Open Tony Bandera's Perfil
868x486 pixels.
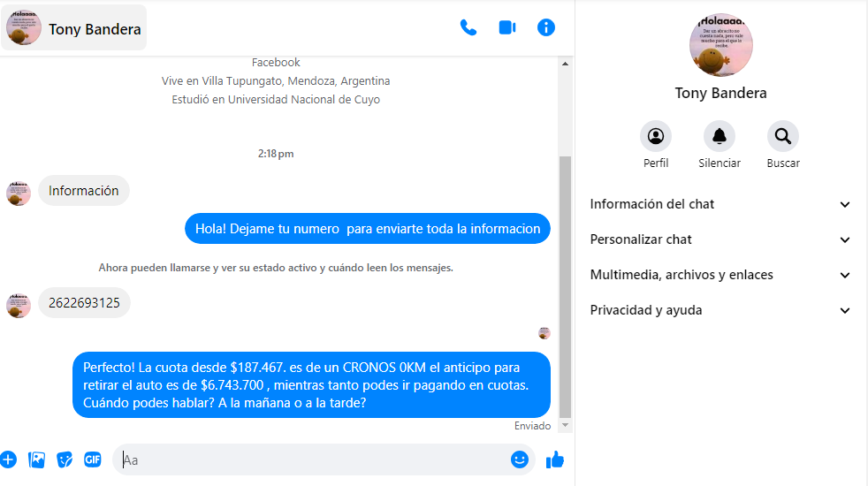point(656,137)
